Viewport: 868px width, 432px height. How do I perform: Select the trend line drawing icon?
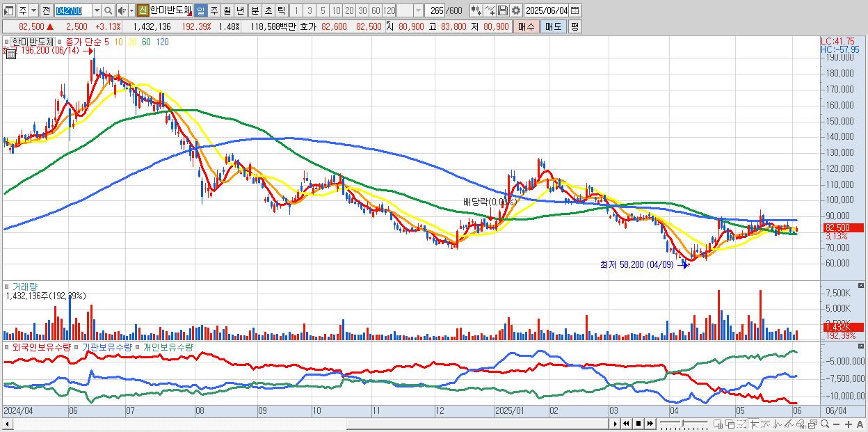tap(765, 424)
